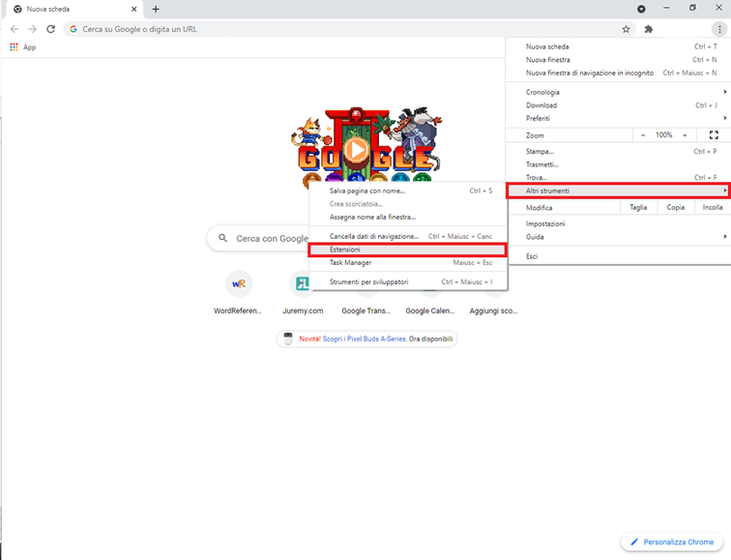This screenshot has width=731, height=560.
Task: Choose Assegna nome alla finestra...
Action: [408, 217]
